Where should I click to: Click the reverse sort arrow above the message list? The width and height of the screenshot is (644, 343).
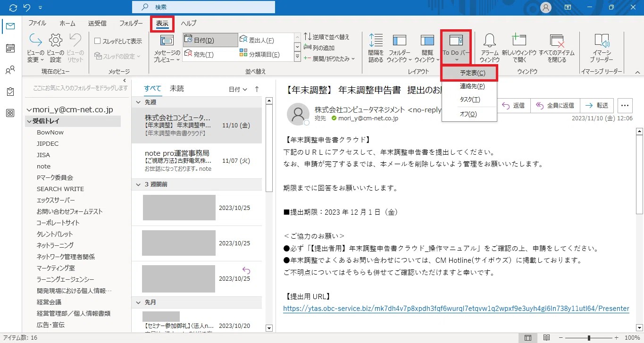257,89
